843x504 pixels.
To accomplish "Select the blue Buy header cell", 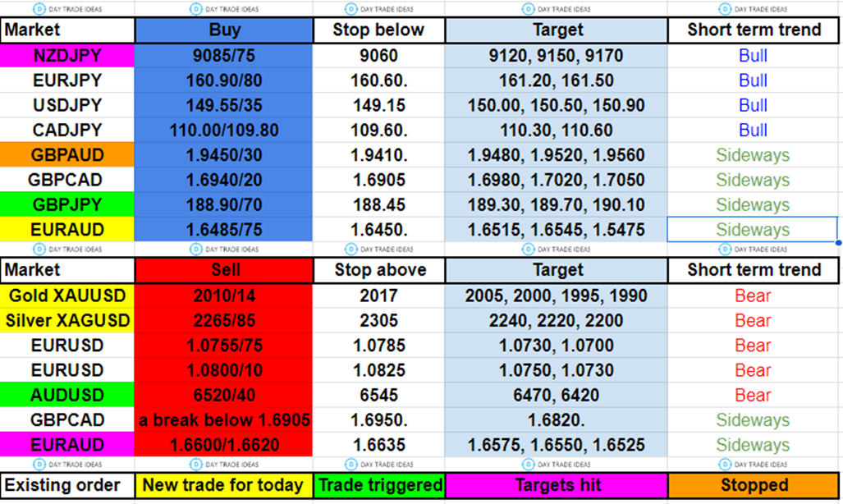I will [224, 30].
